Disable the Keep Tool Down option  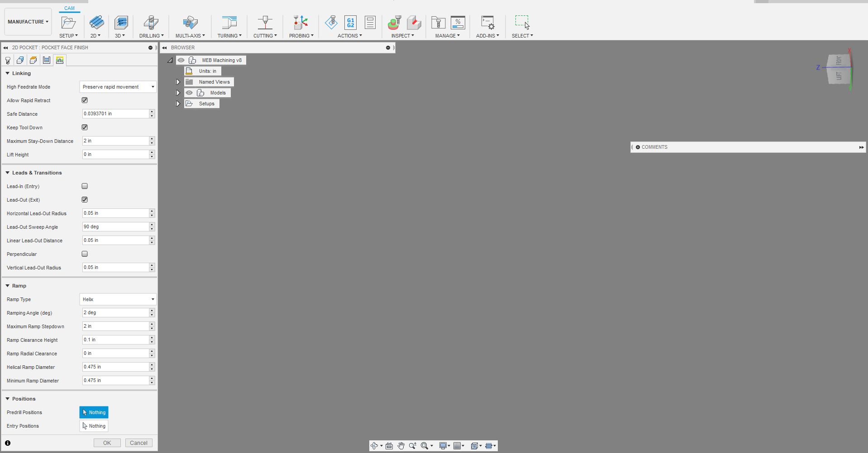coord(85,127)
